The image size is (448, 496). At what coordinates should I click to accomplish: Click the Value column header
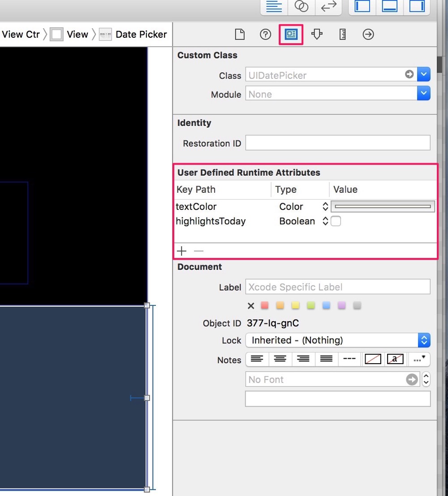[x=345, y=190]
